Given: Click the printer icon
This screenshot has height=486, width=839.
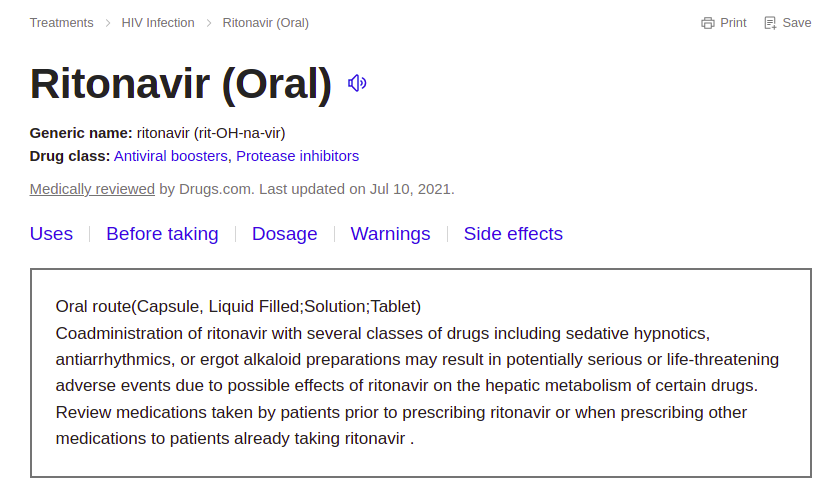Looking at the screenshot, I should [x=708, y=23].
